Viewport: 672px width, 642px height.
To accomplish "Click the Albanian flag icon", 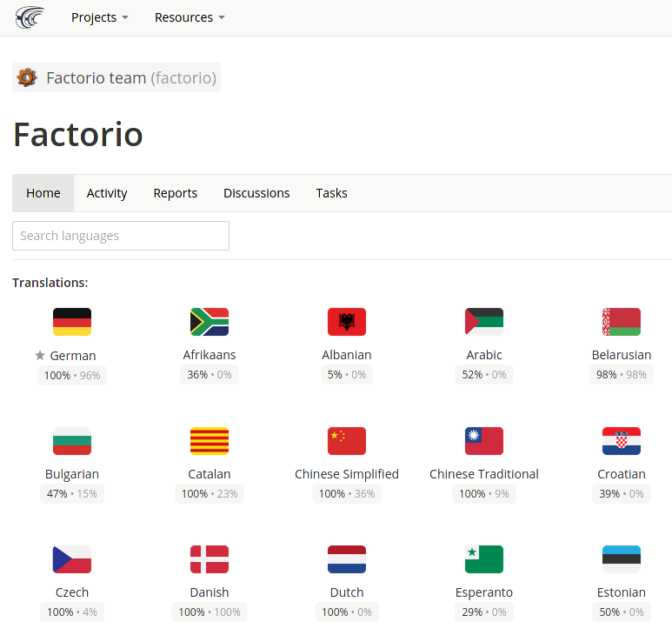I will point(347,322).
